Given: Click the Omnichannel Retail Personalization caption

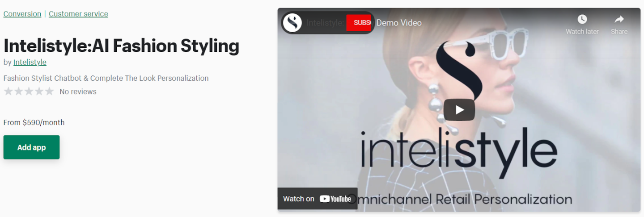Looking at the screenshot, I should coord(460,199).
